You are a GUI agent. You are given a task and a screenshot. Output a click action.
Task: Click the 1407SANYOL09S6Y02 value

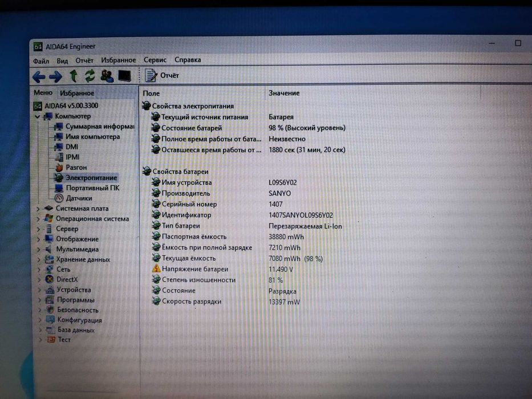tap(300, 215)
